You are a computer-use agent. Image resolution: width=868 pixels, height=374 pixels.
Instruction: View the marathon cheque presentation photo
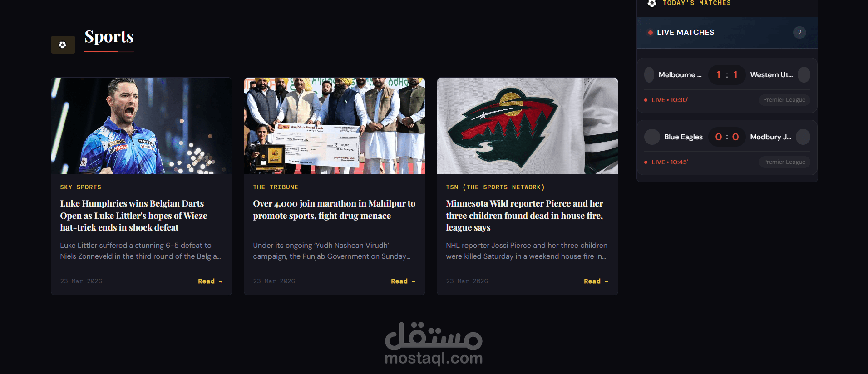pos(335,126)
